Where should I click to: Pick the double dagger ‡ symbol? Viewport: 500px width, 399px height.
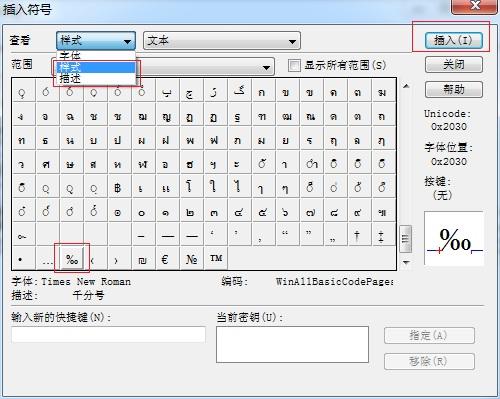[x=381, y=236]
